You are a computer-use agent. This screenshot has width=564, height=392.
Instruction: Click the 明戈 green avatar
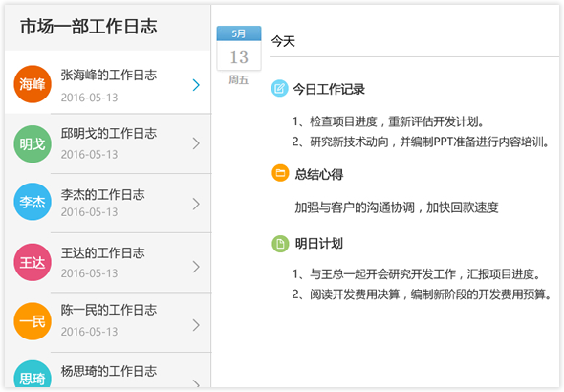coord(33,143)
